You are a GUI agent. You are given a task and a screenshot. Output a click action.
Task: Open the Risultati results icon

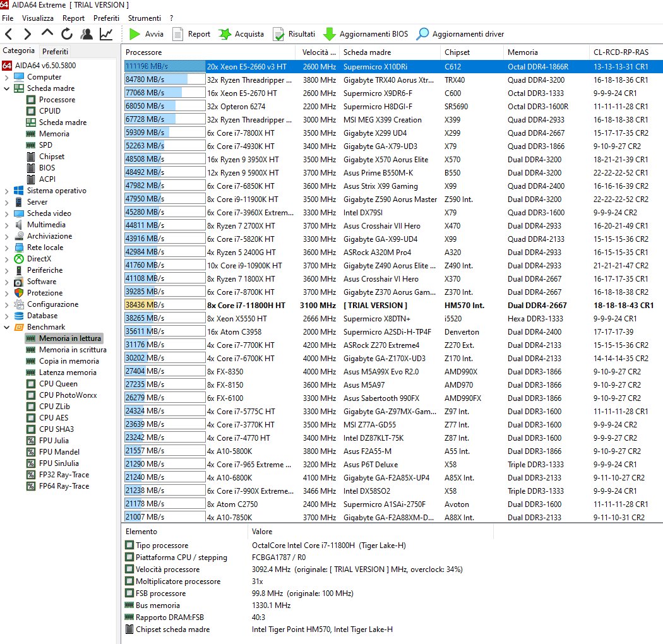(x=278, y=34)
